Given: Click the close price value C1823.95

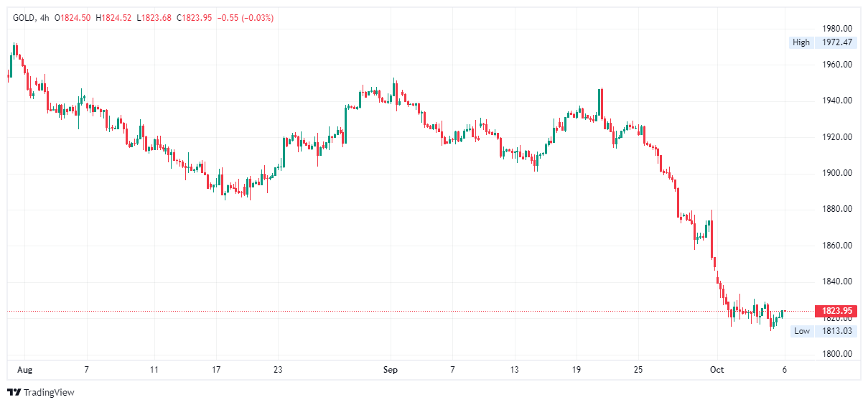Looking at the screenshot, I should point(196,18).
